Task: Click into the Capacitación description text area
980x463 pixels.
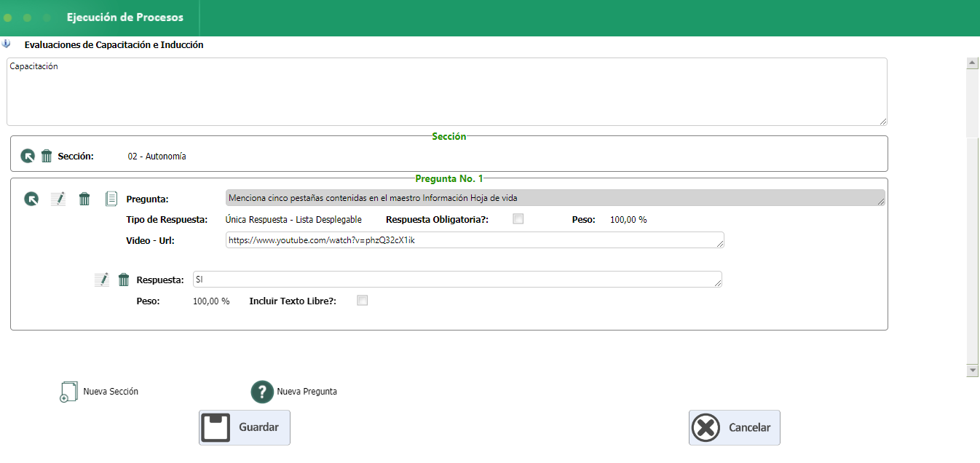Action: coord(447,92)
